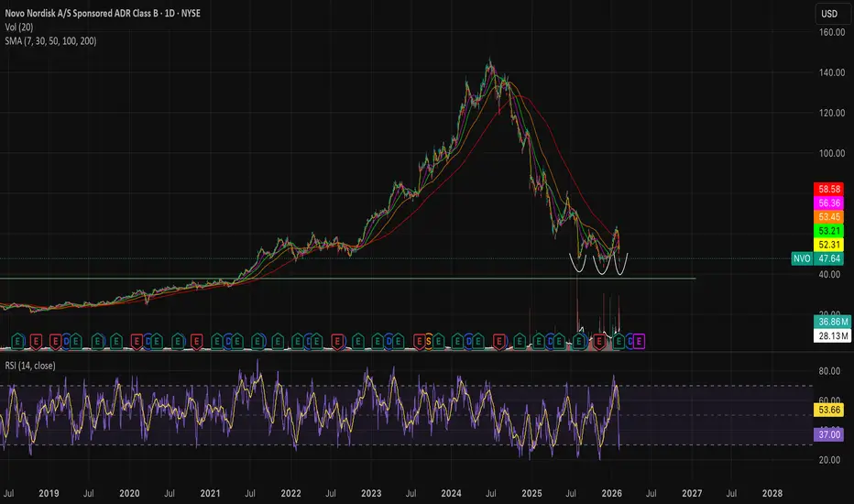Click 100.00 on the price axis
854x504 pixels.
[x=832, y=153]
